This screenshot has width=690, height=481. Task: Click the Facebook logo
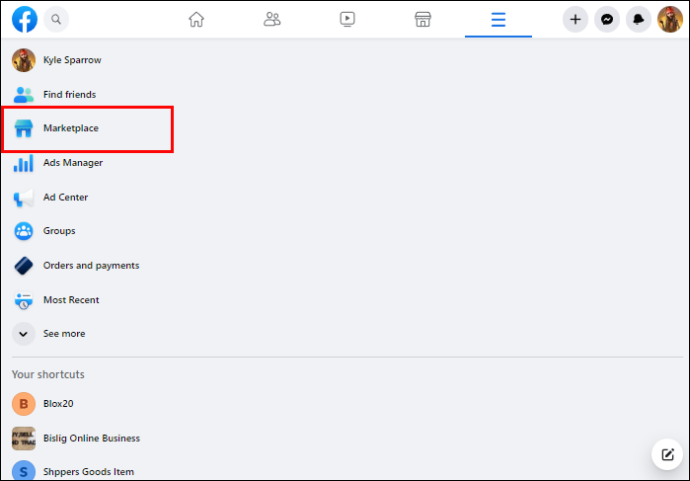pyautogui.click(x=25, y=19)
